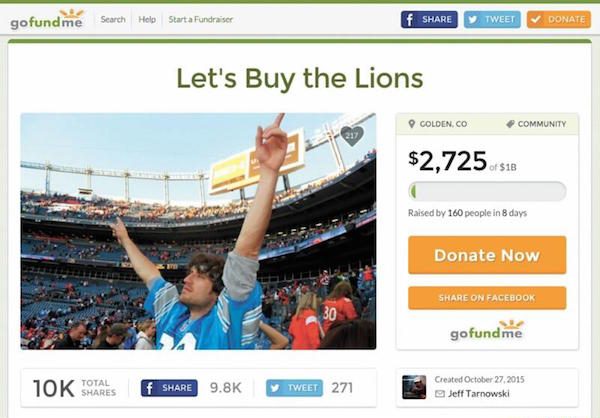Open the Search menu item
The height and width of the screenshot is (418, 600).
pos(113,20)
